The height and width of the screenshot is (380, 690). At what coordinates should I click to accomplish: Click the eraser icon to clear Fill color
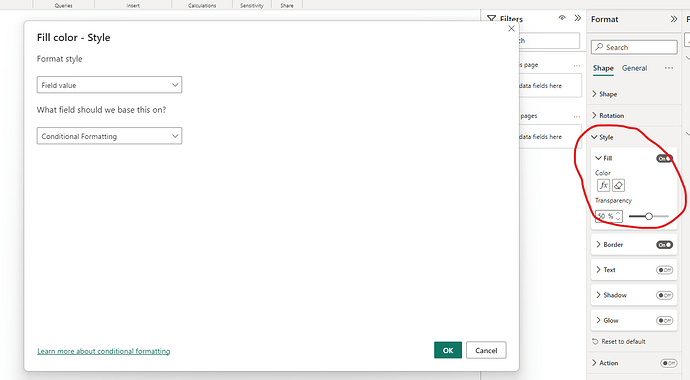[618, 186]
